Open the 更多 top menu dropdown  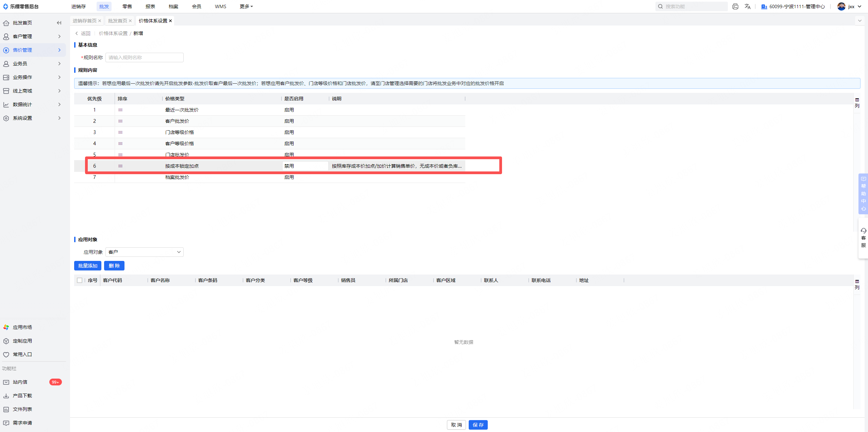(x=246, y=6)
